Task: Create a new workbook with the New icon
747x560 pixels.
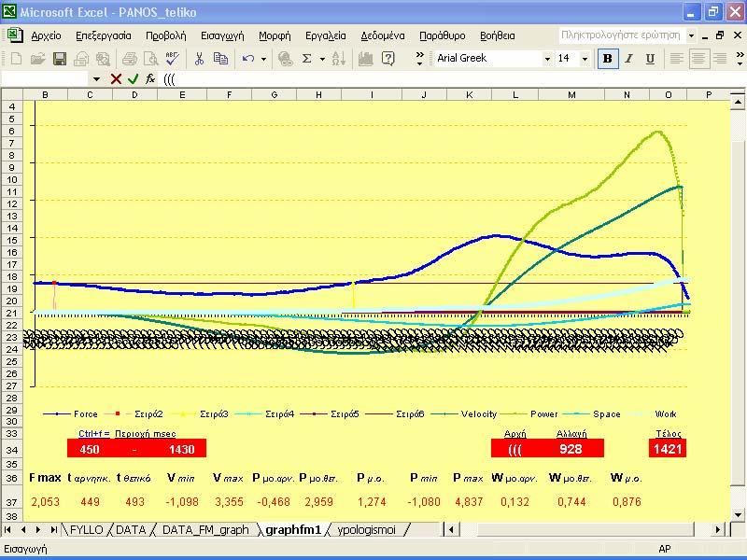Action: point(16,59)
